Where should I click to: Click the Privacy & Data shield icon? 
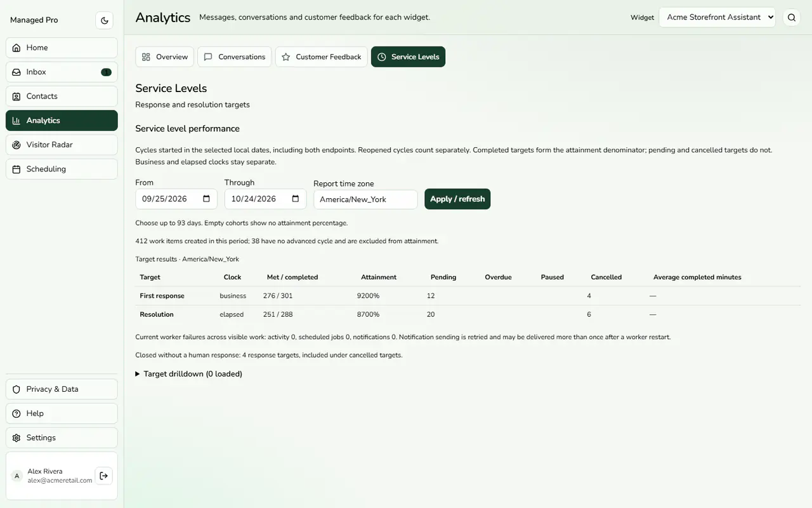[x=16, y=389]
